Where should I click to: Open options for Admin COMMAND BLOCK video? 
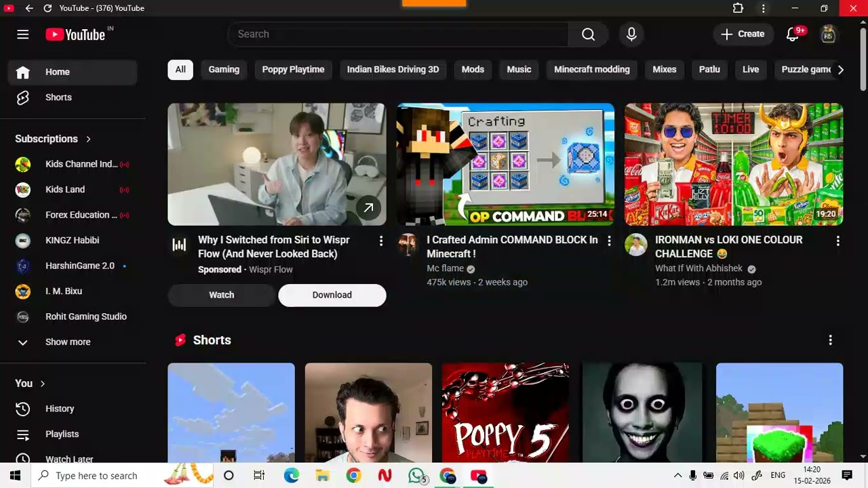pos(609,241)
